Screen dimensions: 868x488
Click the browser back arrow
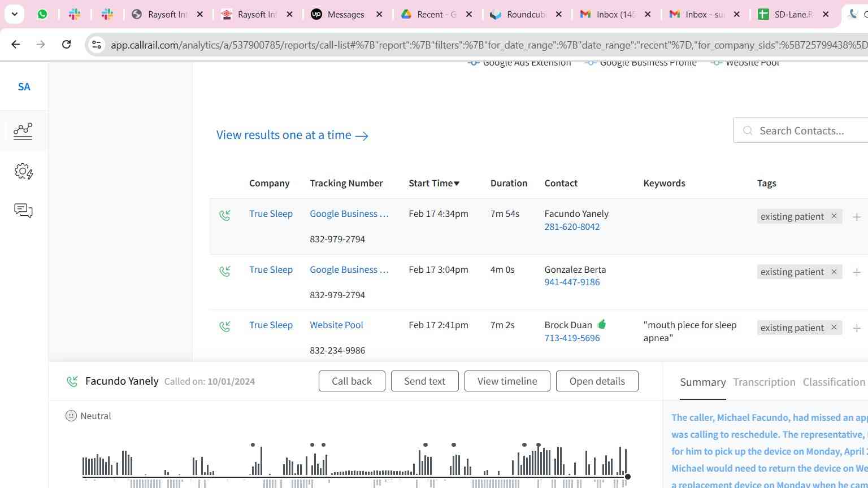pos(16,44)
